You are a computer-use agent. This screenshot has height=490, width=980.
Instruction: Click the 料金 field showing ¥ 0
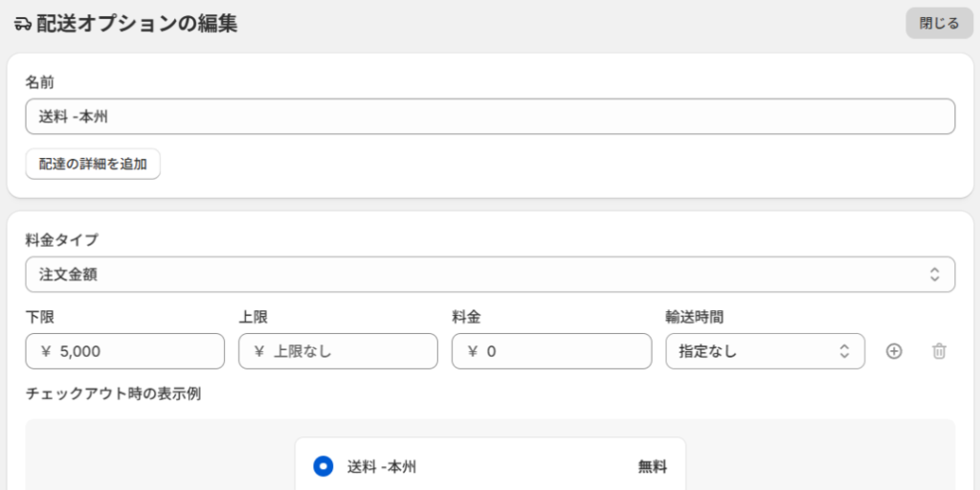[x=552, y=351]
